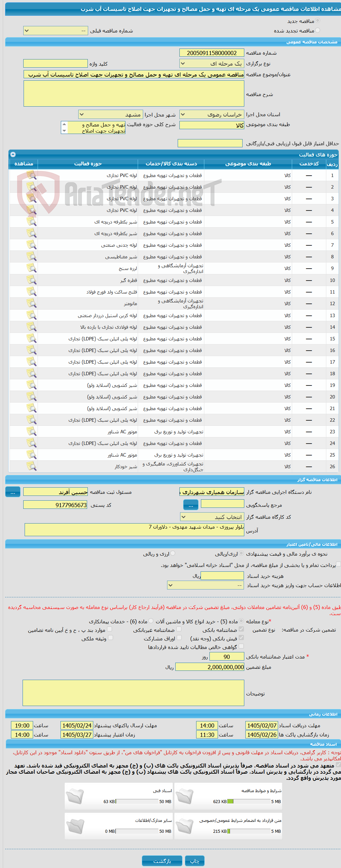Open view icon for row 3

pyautogui.click(x=31, y=198)
